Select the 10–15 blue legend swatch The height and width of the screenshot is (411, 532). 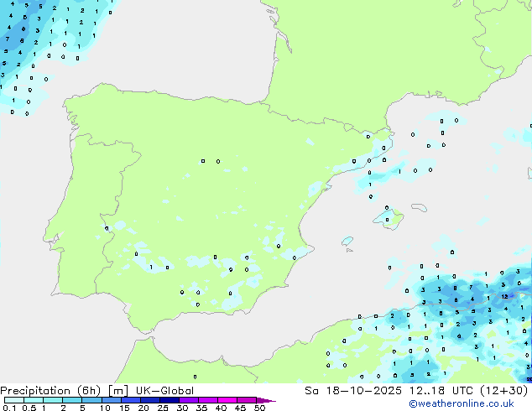point(111,400)
